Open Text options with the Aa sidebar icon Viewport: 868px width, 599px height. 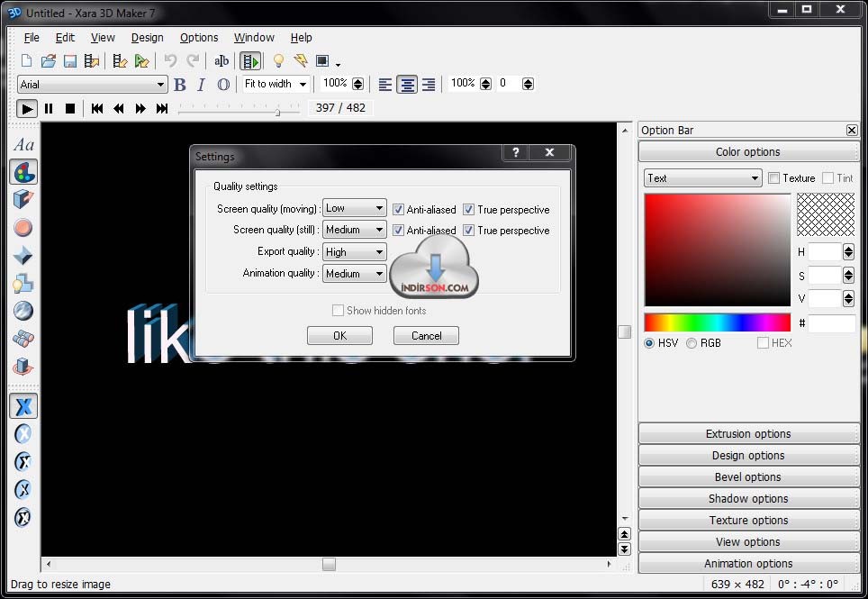pos(23,145)
